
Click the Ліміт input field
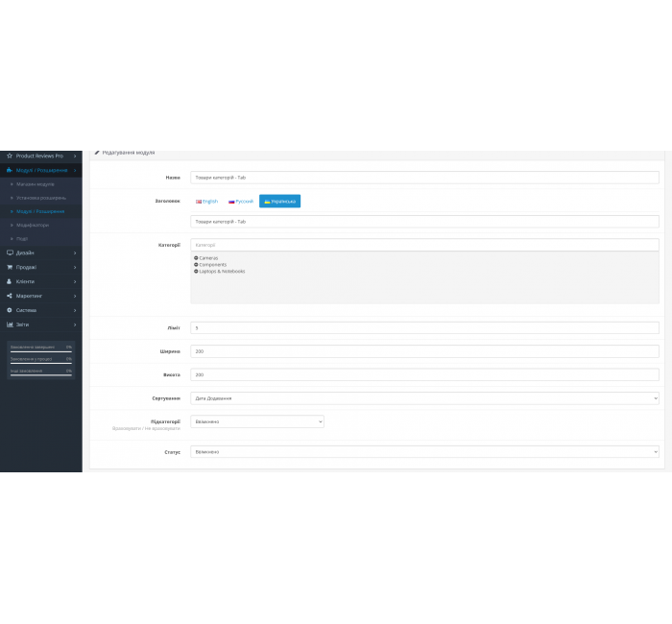(424, 328)
